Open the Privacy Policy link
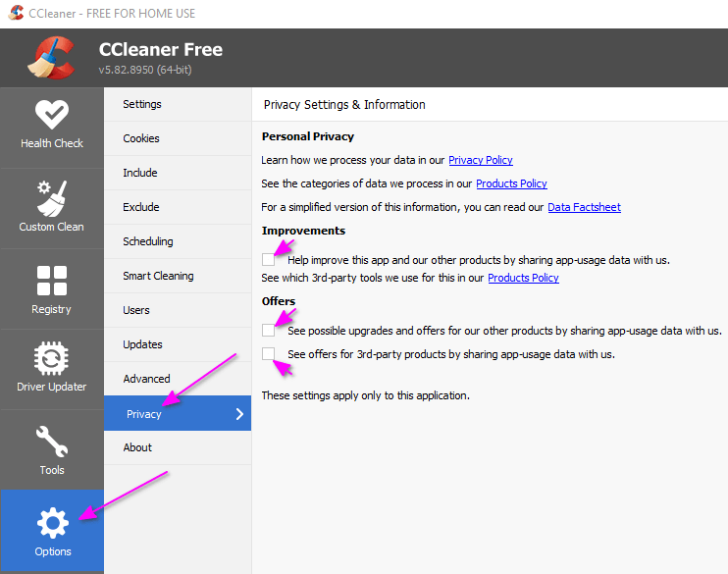This screenshot has height=574, width=728. (x=481, y=160)
